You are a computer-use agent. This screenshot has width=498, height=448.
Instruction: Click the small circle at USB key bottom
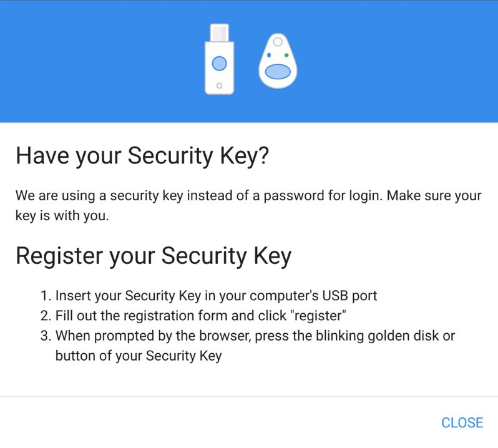[x=219, y=85]
